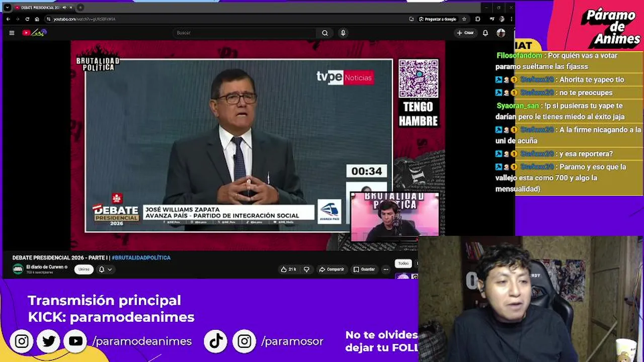Viewport: 644px width, 362px height.
Task: Click the 'no te preocupes' chat message
Action: point(586,93)
